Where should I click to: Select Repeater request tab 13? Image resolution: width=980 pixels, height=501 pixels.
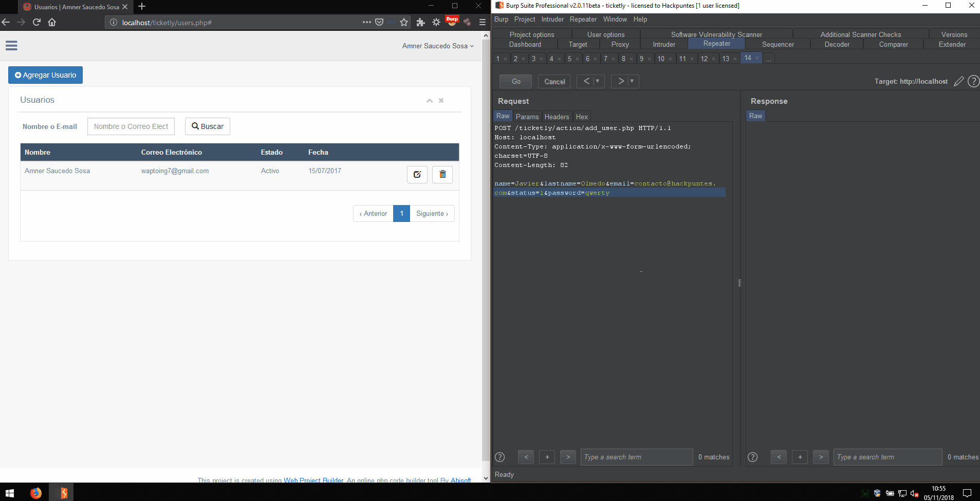coord(726,59)
